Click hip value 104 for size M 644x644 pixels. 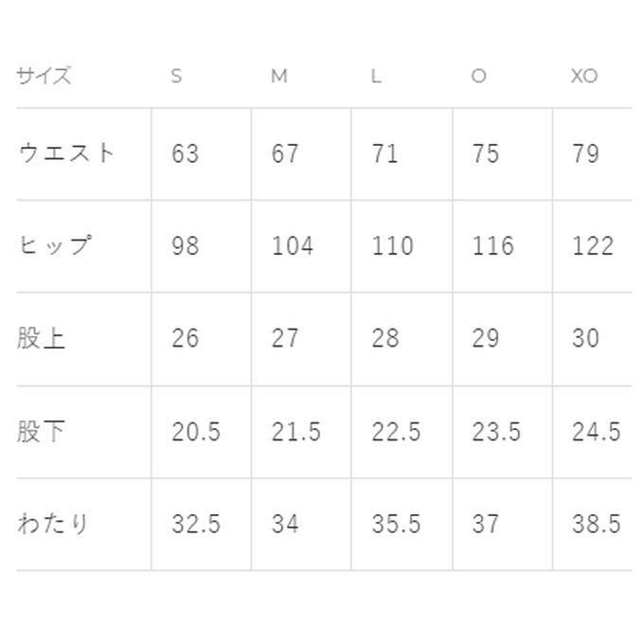pyautogui.click(x=292, y=246)
